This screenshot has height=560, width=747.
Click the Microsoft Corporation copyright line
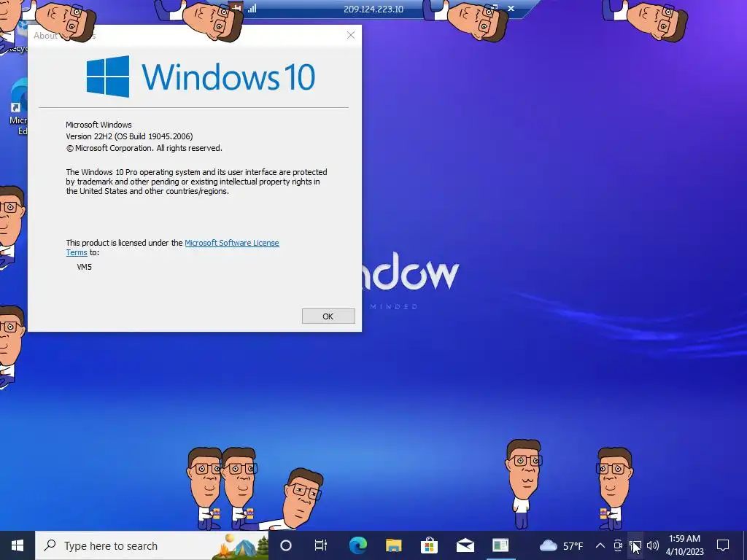(144, 148)
